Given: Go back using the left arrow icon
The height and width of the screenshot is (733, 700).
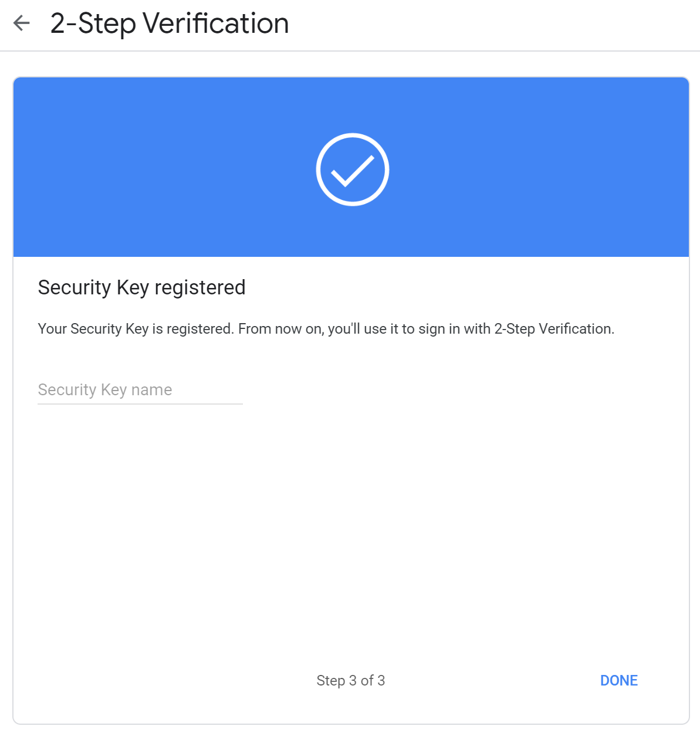Looking at the screenshot, I should click(22, 23).
